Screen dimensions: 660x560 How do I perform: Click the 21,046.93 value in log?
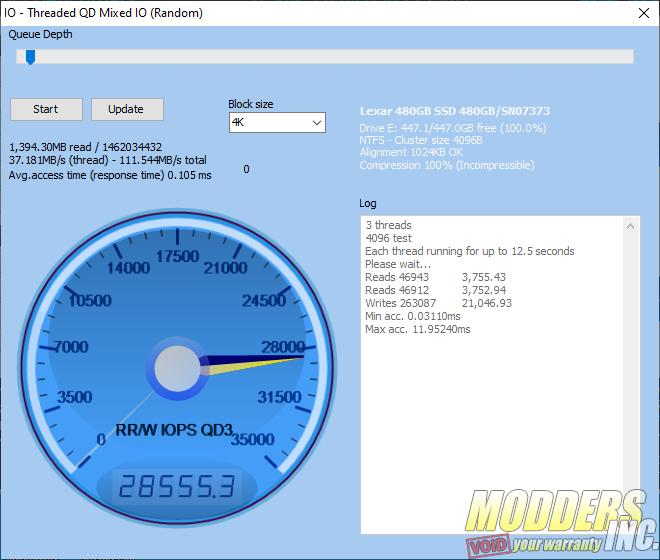487,303
